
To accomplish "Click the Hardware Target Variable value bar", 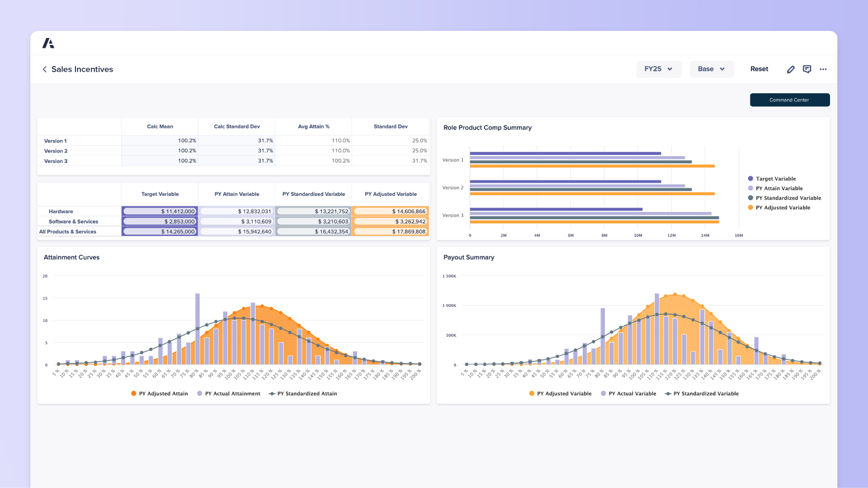I will (159, 211).
